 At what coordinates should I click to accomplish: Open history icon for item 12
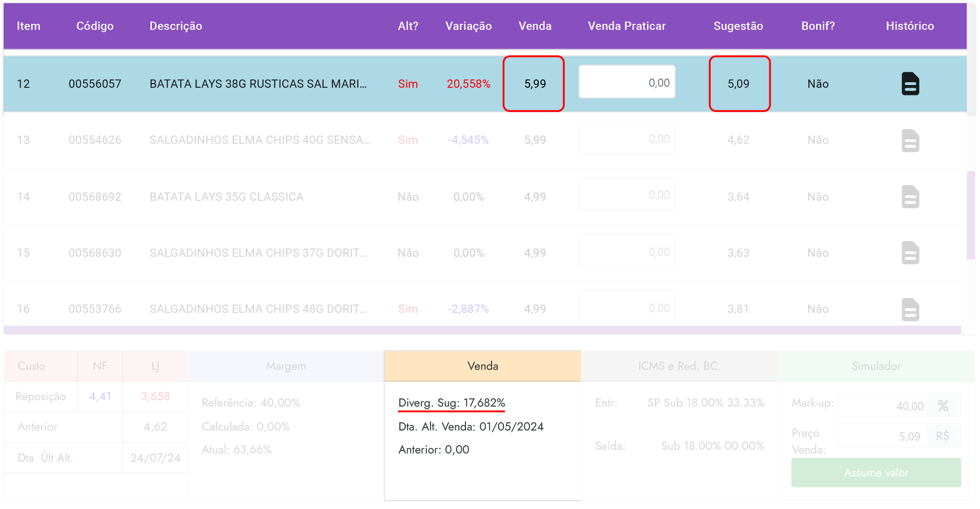point(910,84)
